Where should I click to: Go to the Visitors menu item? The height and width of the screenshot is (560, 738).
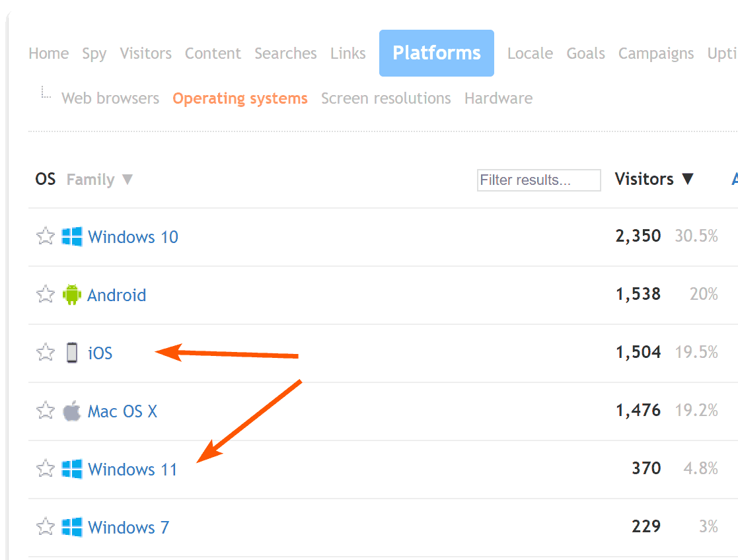[145, 53]
